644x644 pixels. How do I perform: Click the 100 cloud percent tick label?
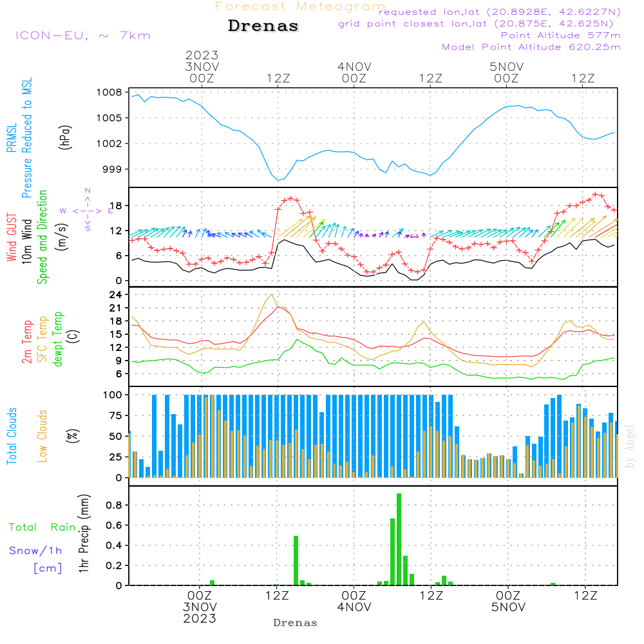pyautogui.click(x=112, y=395)
